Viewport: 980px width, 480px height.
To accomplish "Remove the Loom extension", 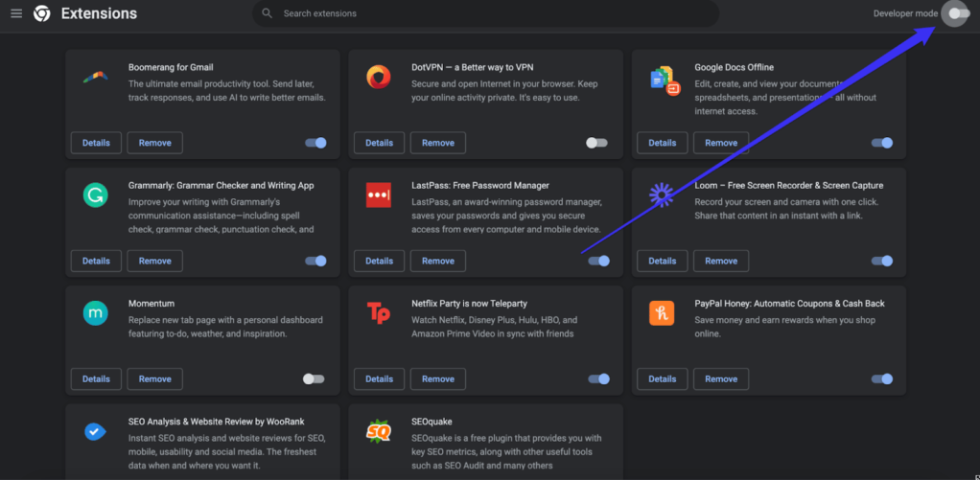I will [x=721, y=261].
